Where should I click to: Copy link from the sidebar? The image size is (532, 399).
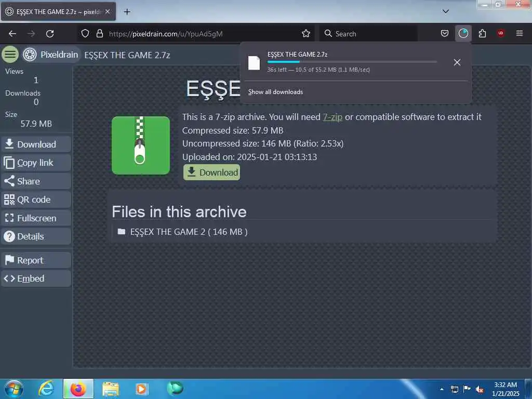36,163
